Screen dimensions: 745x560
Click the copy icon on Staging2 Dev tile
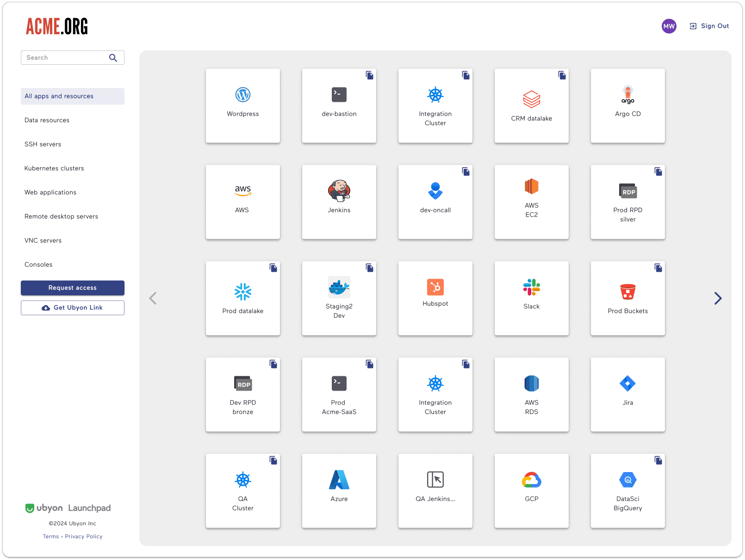click(x=370, y=268)
